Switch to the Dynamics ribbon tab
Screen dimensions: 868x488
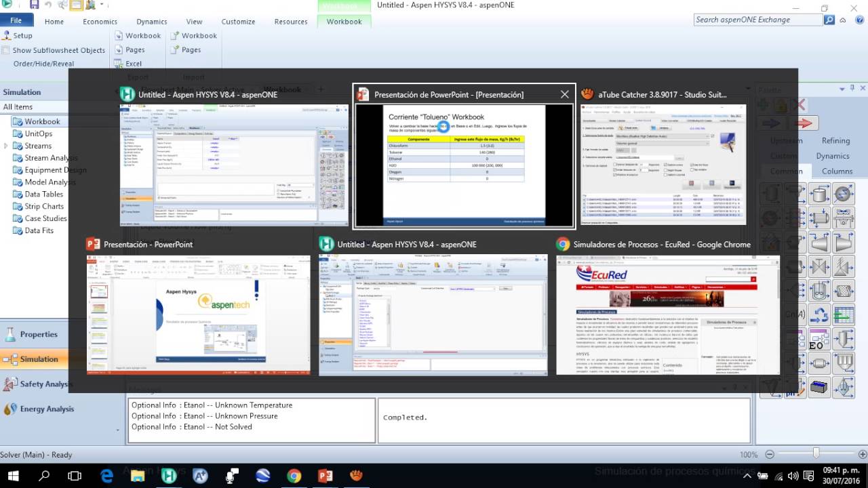coord(152,22)
